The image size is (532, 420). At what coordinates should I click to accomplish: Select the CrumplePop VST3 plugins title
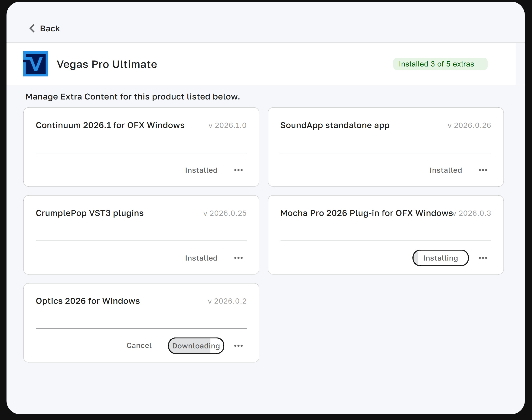90,213
